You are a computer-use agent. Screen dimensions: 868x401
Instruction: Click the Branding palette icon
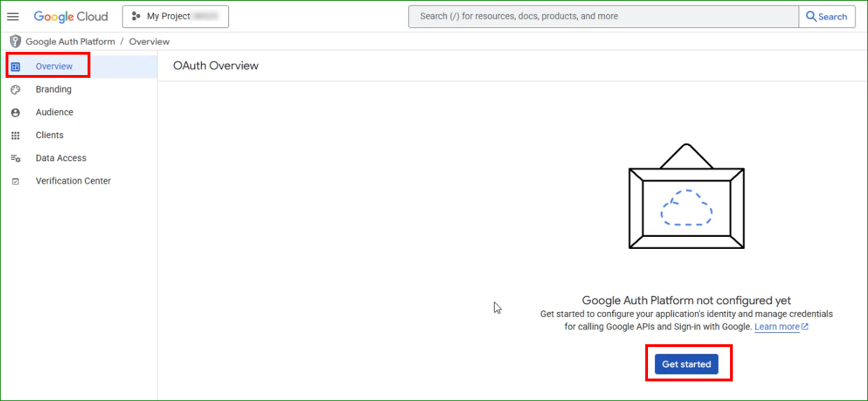click(15, 90)
